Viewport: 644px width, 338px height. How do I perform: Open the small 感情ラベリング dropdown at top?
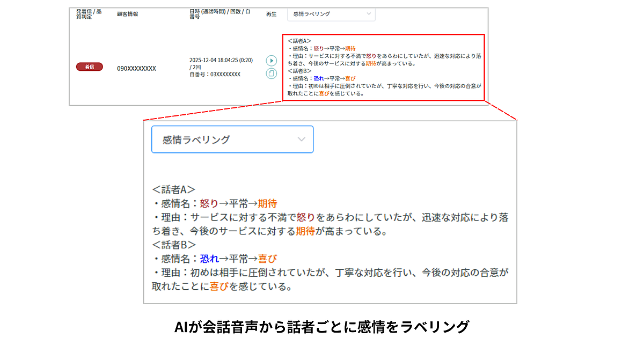click(331, 14)
